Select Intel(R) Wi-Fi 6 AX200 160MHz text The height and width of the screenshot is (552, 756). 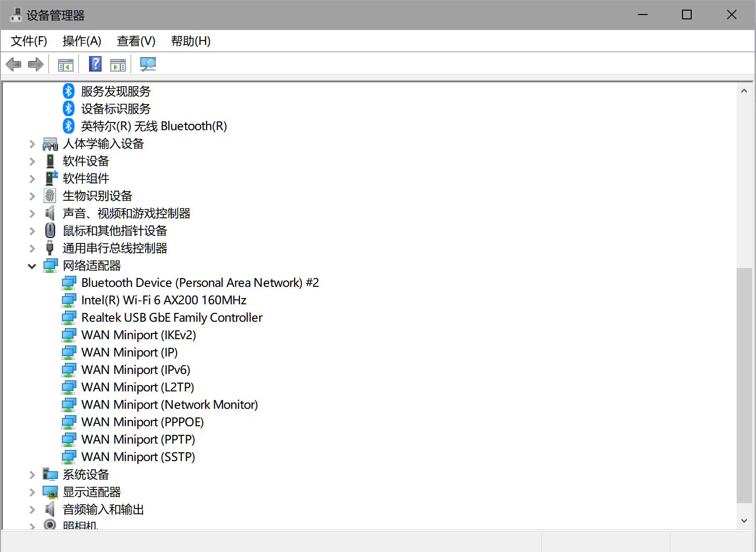click(x=164, y=300)
